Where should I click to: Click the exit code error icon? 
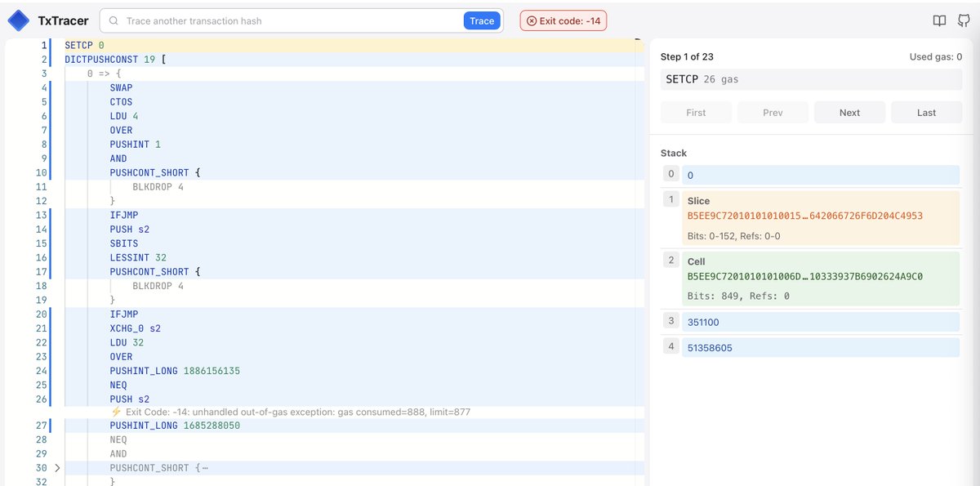pos(532,20)
